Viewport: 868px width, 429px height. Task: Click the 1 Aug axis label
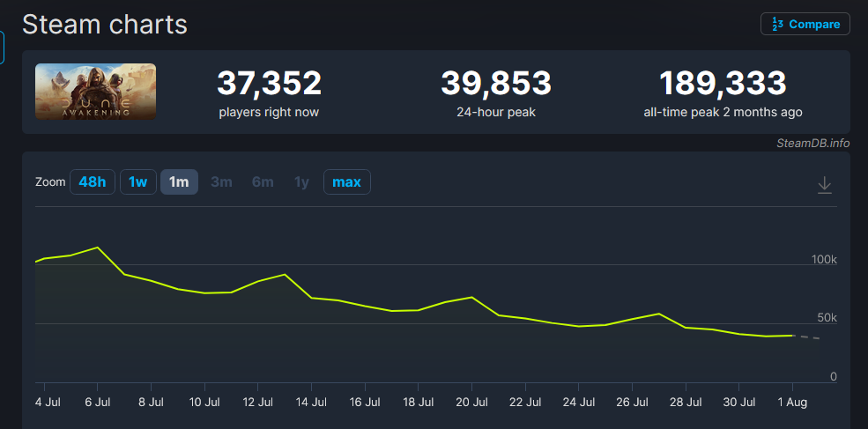(793, 403)
